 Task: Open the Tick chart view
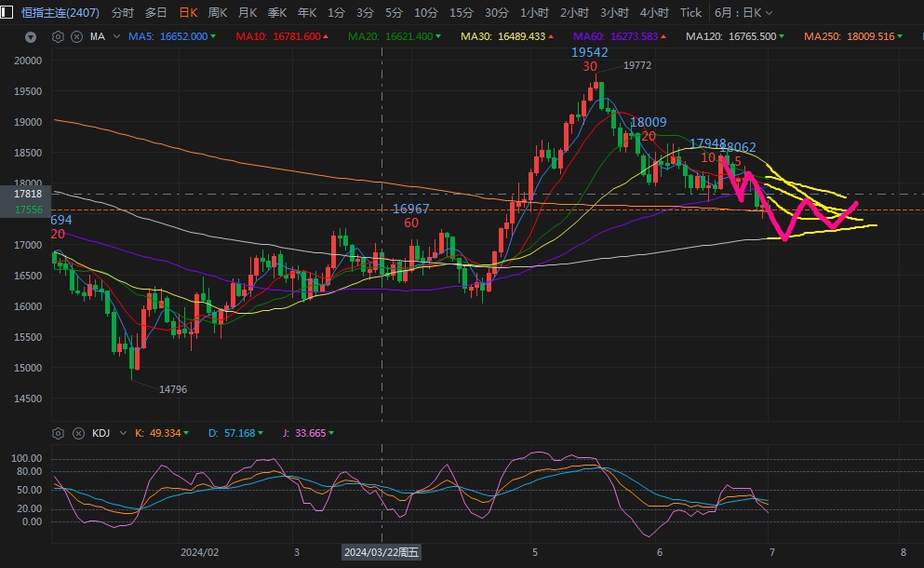coord(690,12)
